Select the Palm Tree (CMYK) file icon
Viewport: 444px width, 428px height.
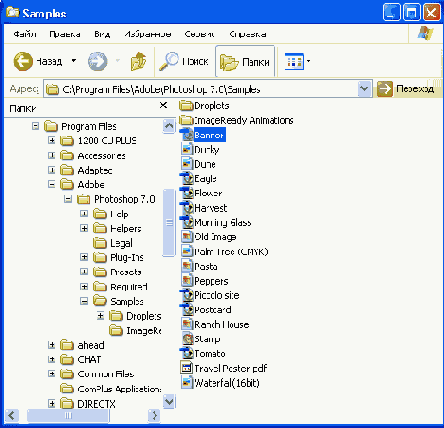coord(187,251)
